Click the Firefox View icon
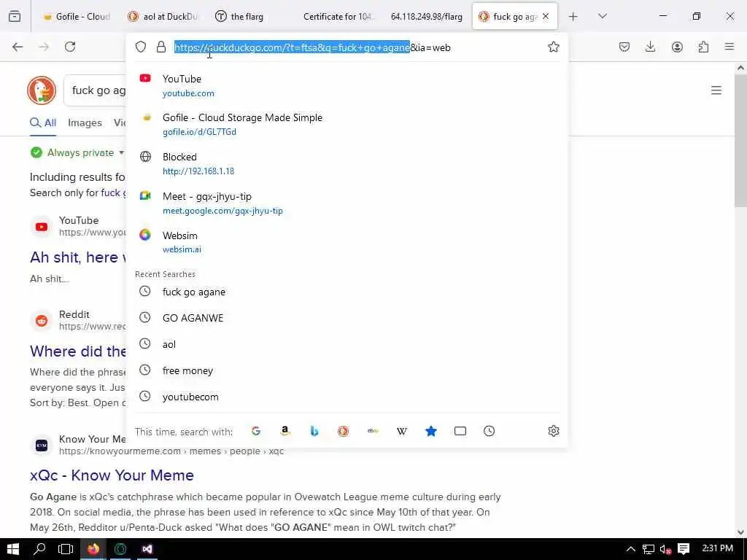The image size is (747, 560). click(15, 17)
